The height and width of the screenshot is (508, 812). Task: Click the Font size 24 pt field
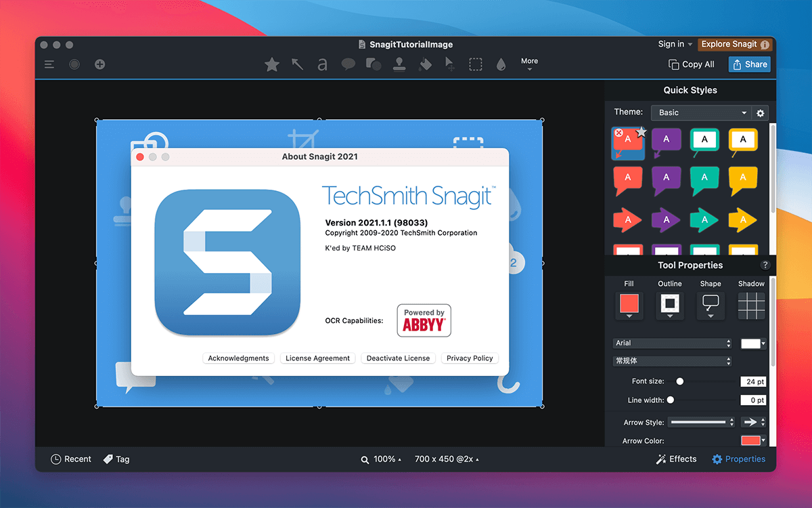tap(753, 381)
